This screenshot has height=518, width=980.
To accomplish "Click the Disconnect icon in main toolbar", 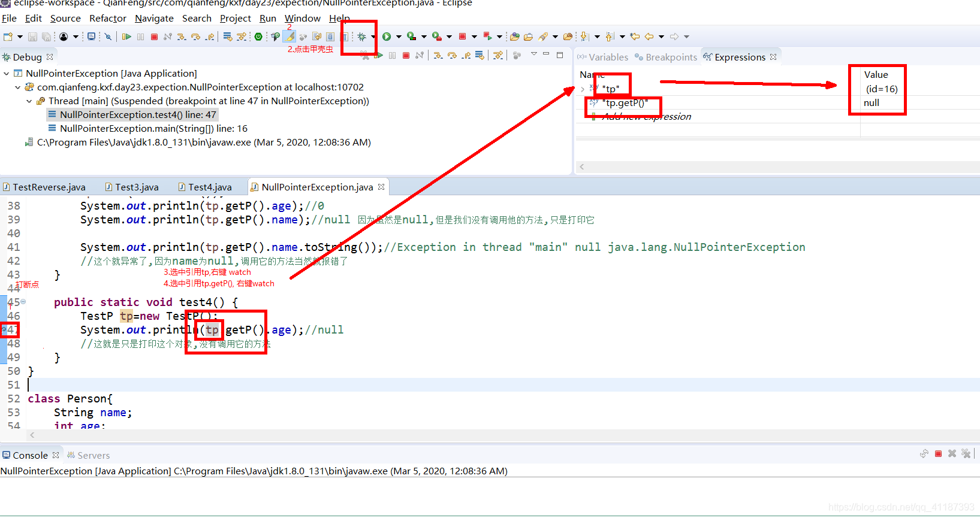I will click(x=168, y=37).
